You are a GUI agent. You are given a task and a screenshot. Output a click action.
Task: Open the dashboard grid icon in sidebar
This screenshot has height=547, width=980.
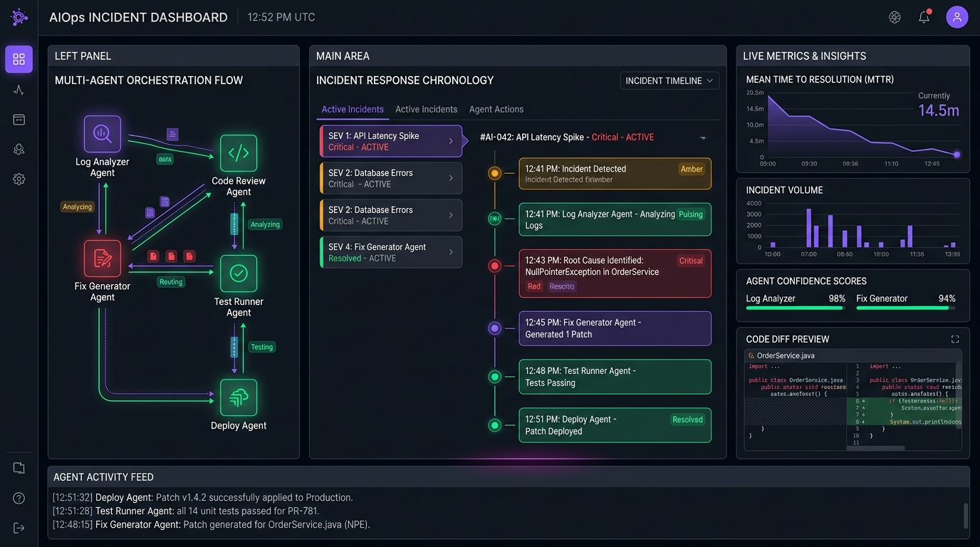pos(19,59)
